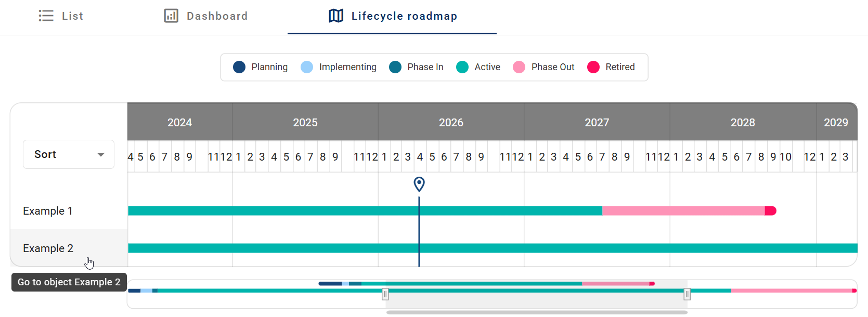Open the List tab

pyautogui.click(x=61, y=16)
